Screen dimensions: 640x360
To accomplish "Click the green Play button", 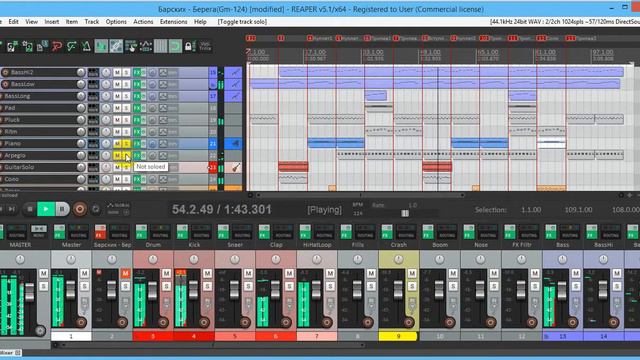I will coord(46,209).
